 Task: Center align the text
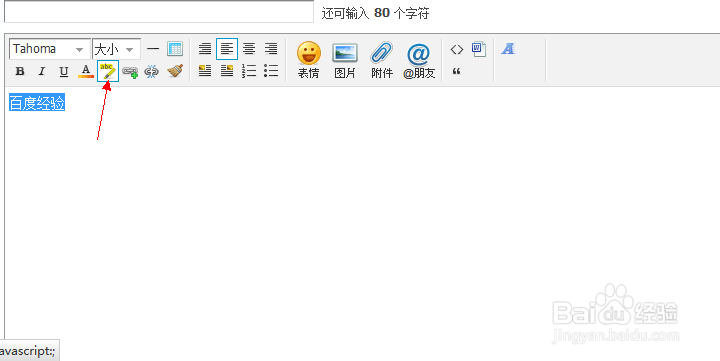249,49
